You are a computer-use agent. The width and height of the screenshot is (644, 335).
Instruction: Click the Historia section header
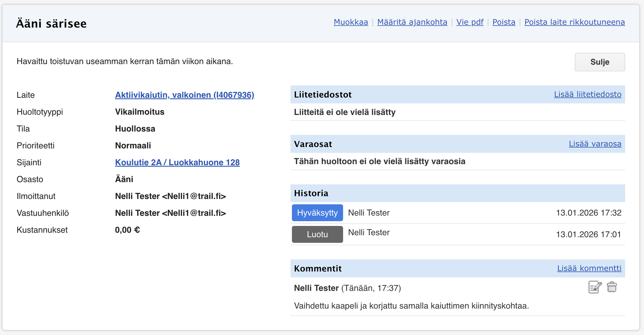tap(311, 193)
